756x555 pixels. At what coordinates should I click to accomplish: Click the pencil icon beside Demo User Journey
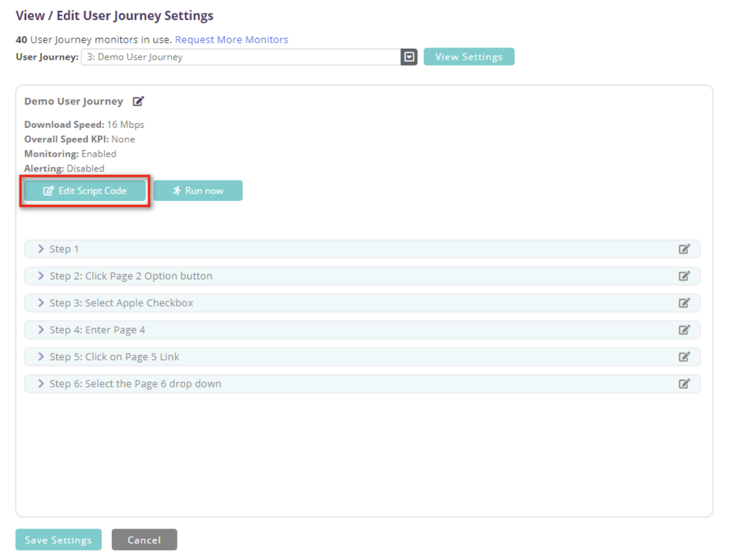pyautogui.click(x=138, y=101)
